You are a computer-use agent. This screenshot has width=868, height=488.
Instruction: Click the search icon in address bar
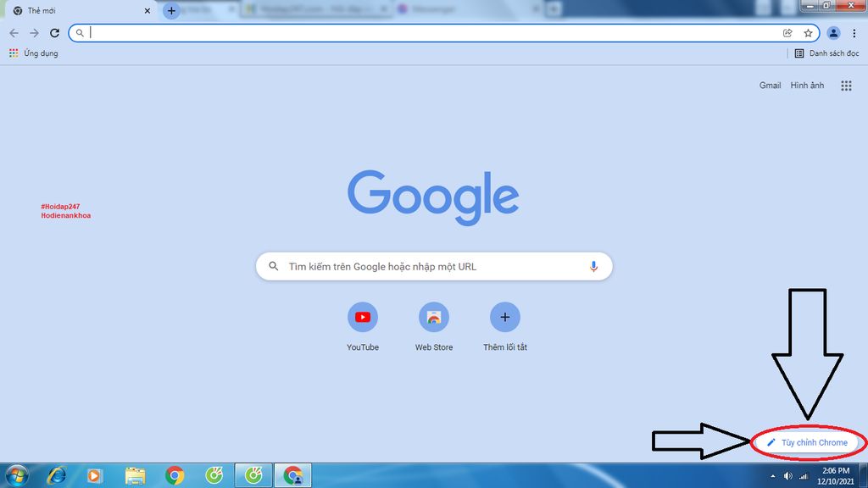[x=80, y=33]
